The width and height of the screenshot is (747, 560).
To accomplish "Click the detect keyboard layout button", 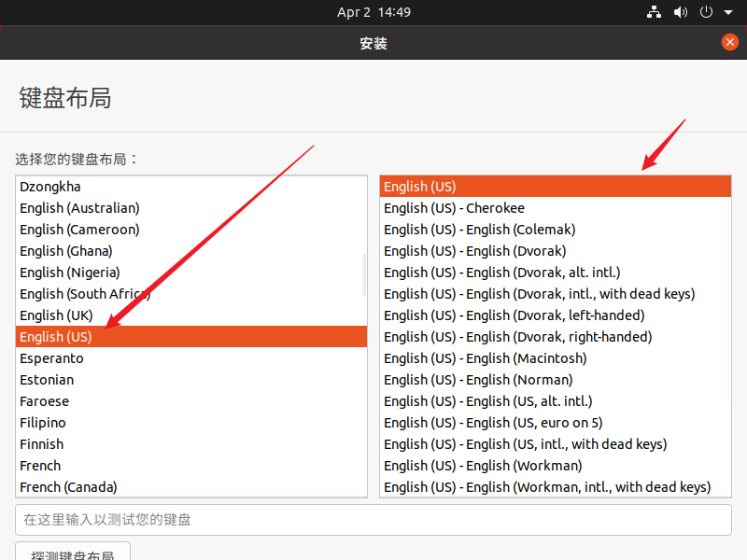I will (73, 552).
